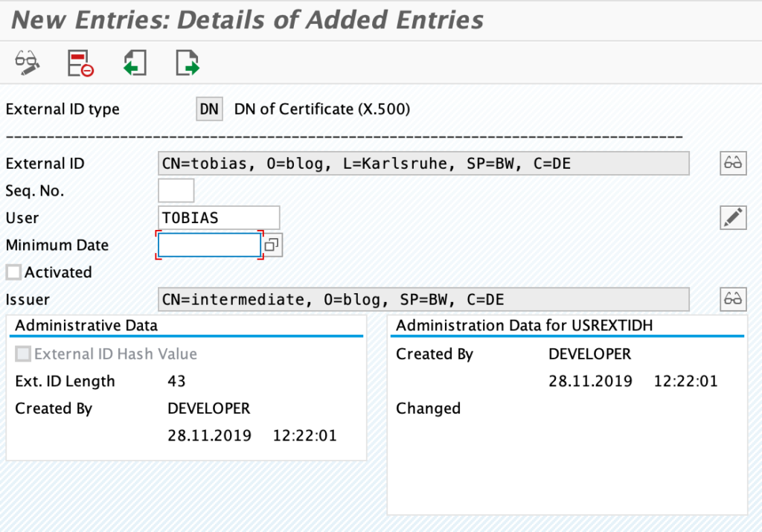Enable the Activated checkbox
762x532 pixels.
click(13, 272)
